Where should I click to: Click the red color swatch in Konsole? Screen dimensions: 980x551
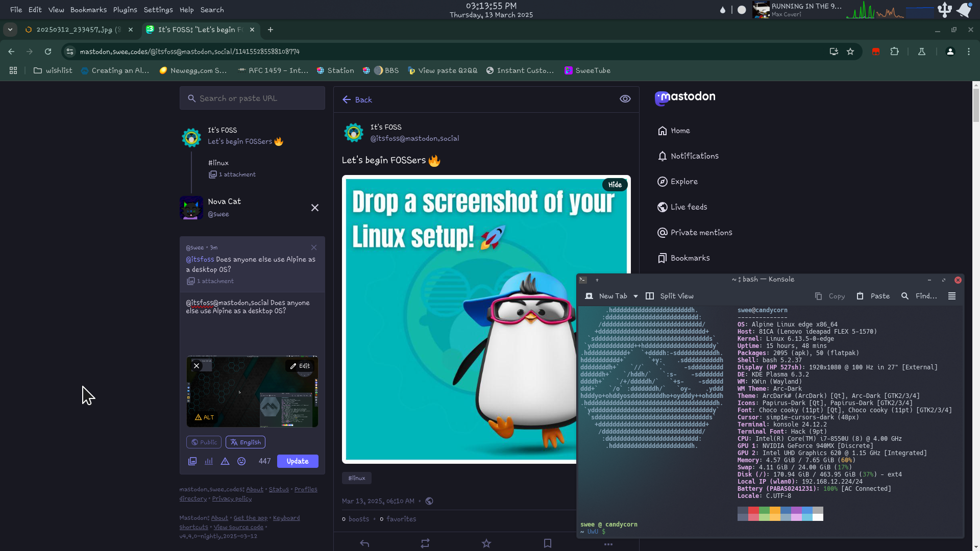tap(753, 510)
